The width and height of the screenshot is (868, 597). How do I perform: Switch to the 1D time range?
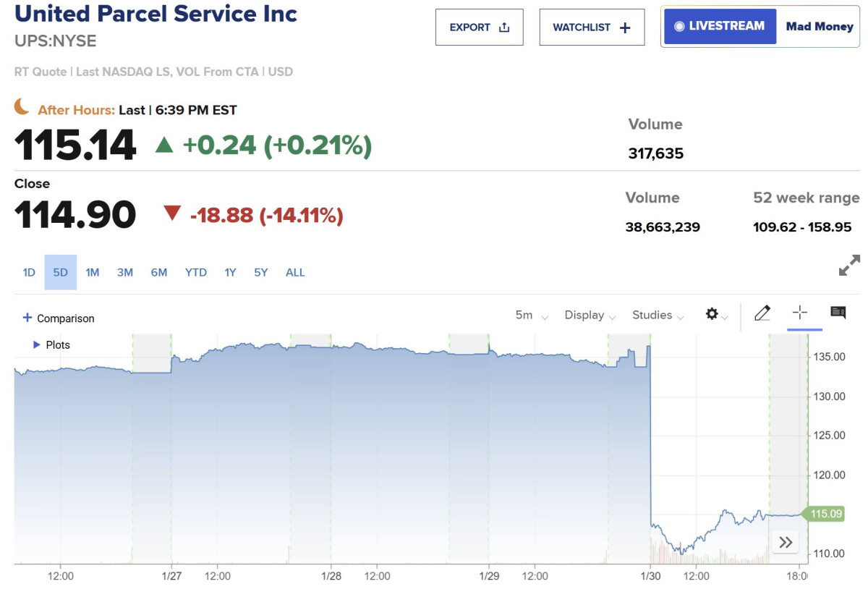(x=29, y=273)
